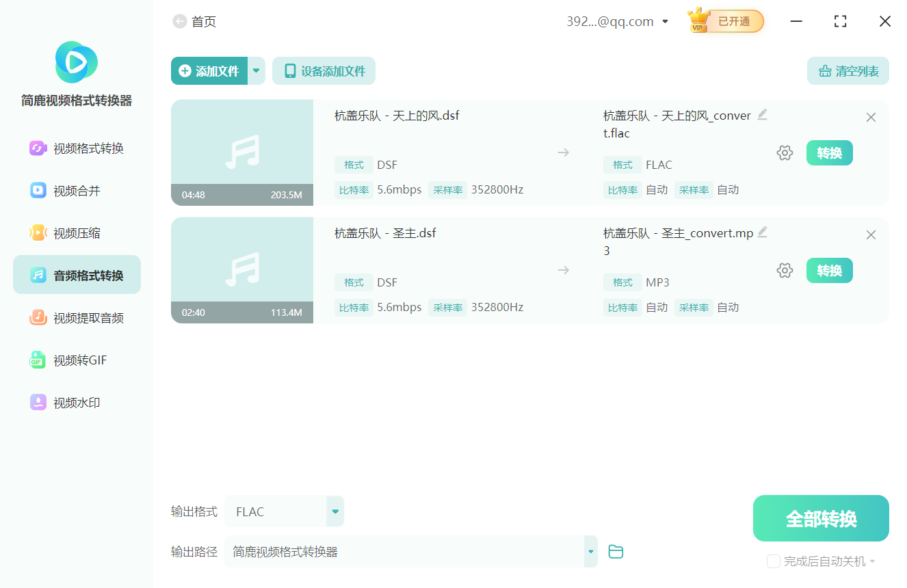Open the 视频转GIF converter
This screenshot has width=907, height=588.
point(76,360)
